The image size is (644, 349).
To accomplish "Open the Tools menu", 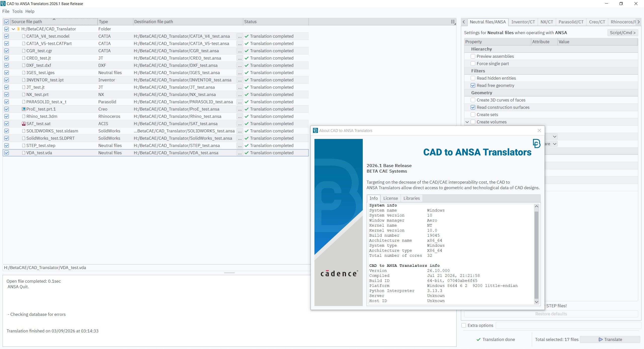I will coord(17,11).
